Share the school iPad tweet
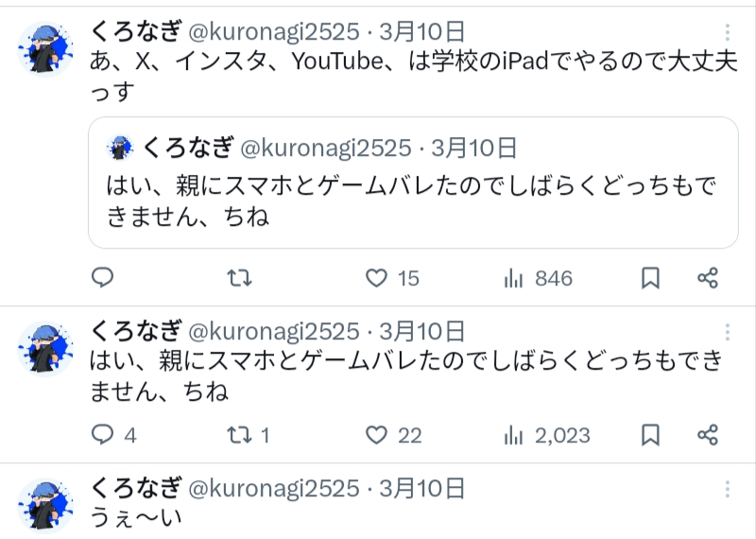This screenshot has height=539, width=756. click(x=707, y=278)
